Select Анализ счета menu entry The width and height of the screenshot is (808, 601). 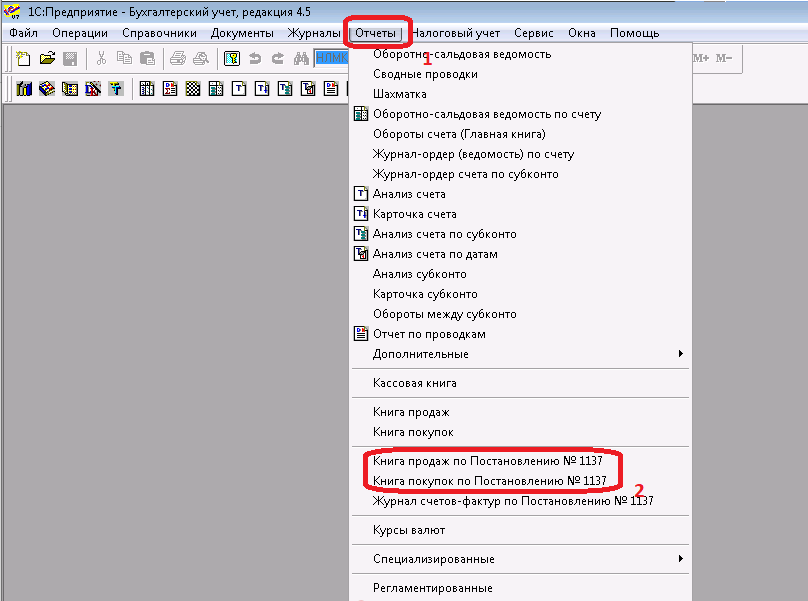point(520,194)
